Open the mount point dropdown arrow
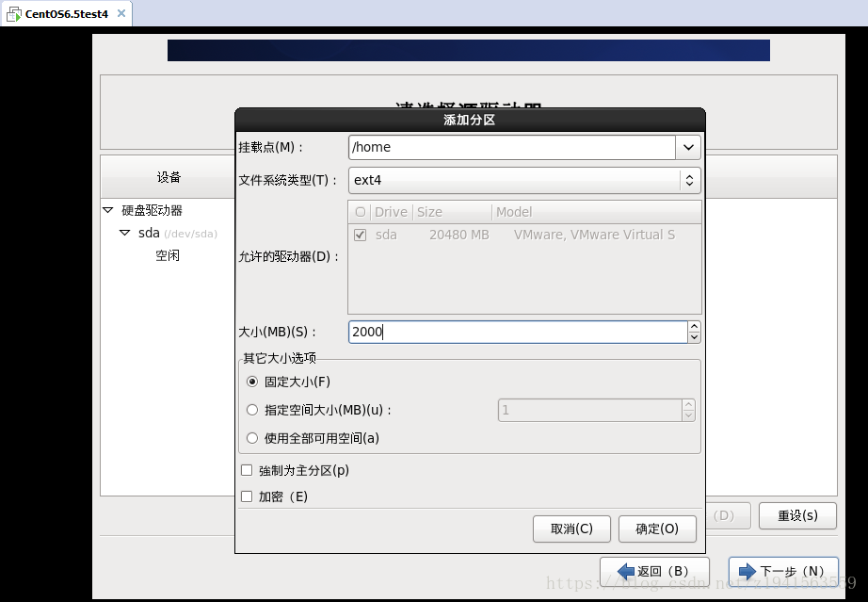The width and height of the screenshot is (868, 602). coord(688,147)
